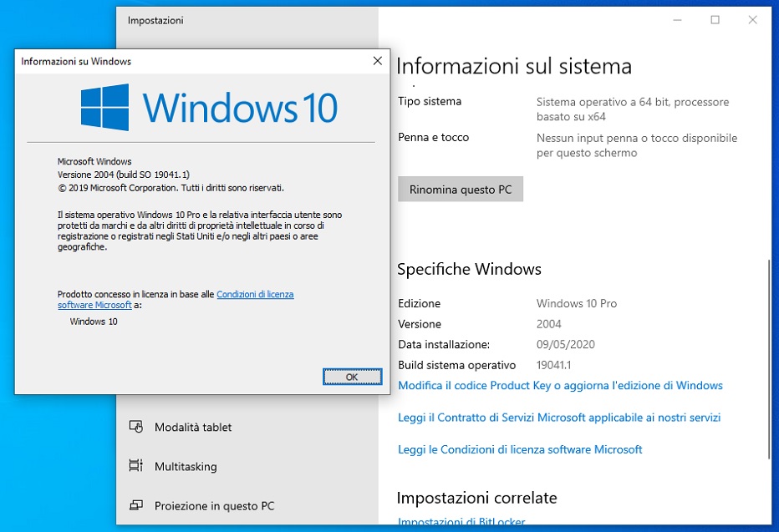The image size is (779, 532).
Task: Click the Impostazioni window title
Action: point(155,20)
